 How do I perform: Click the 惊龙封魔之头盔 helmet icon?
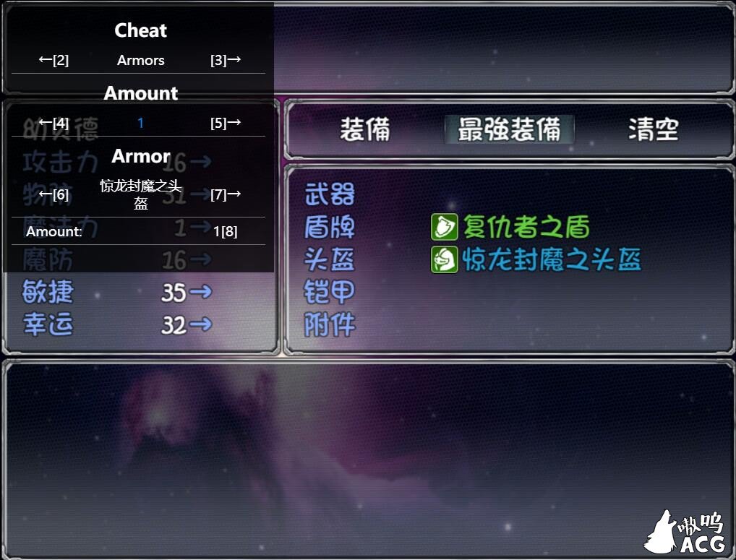[444, 260]
